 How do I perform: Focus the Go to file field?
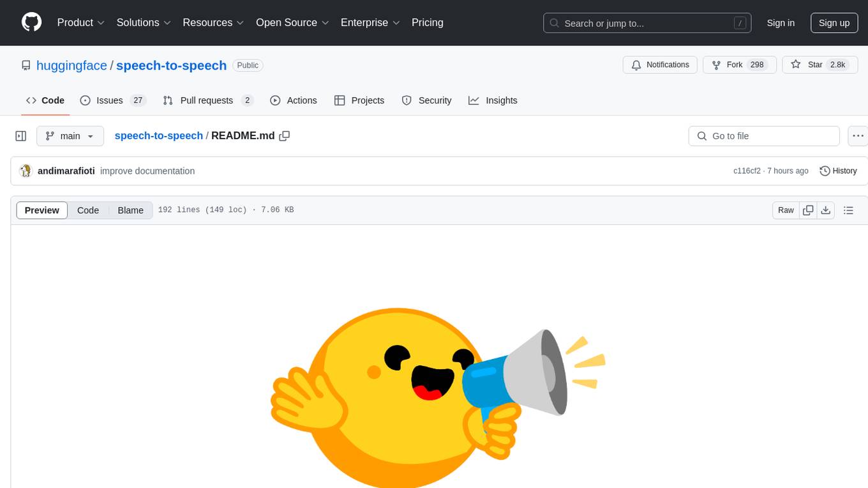click(764, 136)
